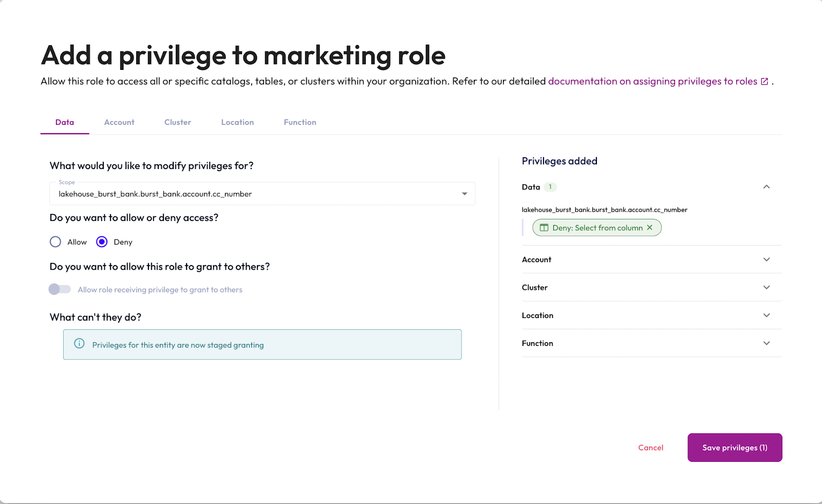This screenshot has width=822, height=504.
Task: Open documentation on assigning privileges link
Action: (x=652, y=82)
